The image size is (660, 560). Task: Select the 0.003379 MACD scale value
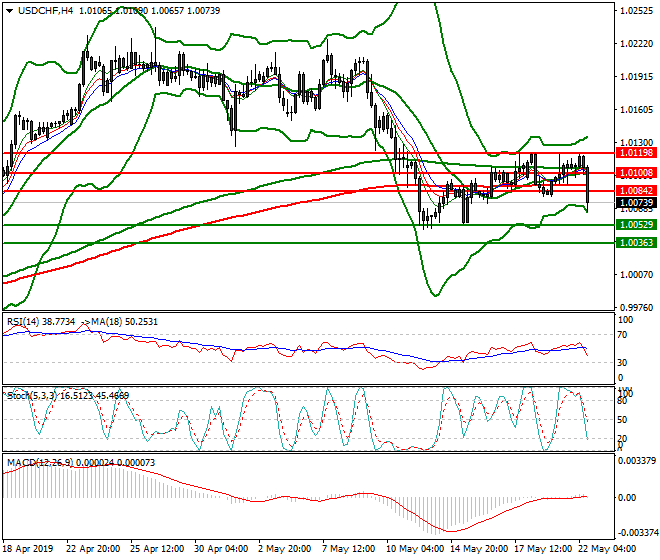(x=637, y=461)
